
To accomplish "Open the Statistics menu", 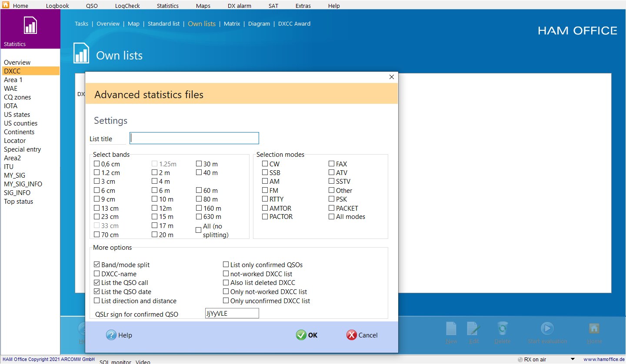I will (x=168, y=6).
